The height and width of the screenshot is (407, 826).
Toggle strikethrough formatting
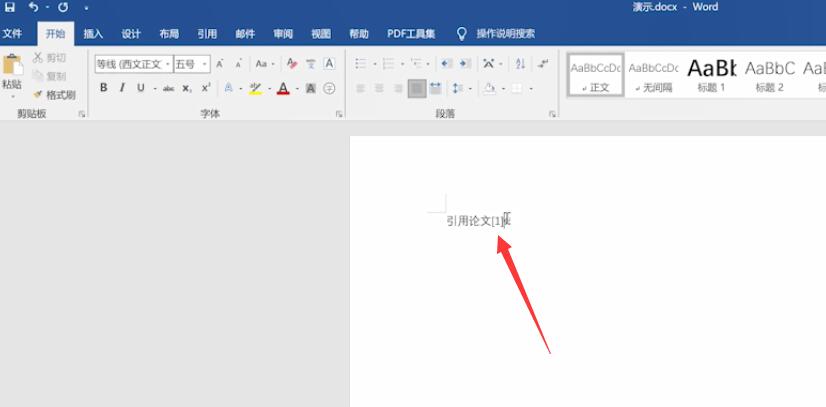pos(169,88)
